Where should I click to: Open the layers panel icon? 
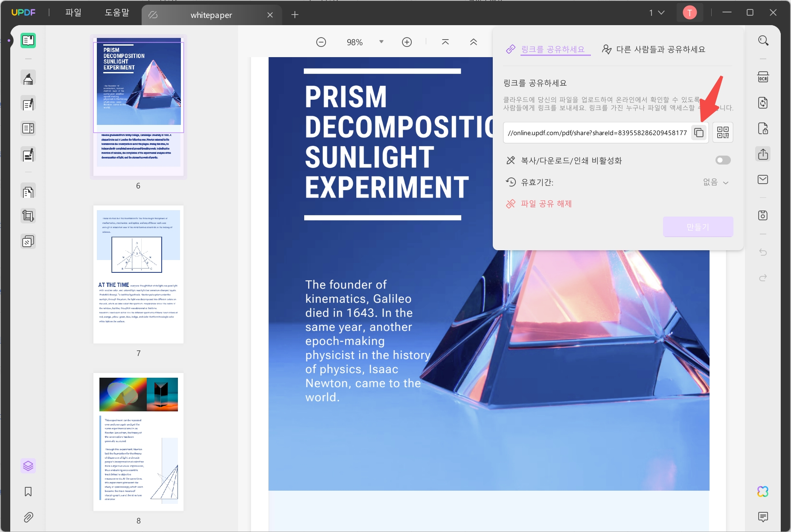[x=28, y=465]
